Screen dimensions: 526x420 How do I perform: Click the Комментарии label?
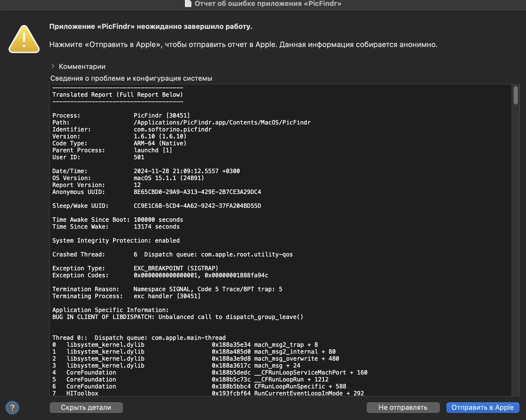click(82, 66)
